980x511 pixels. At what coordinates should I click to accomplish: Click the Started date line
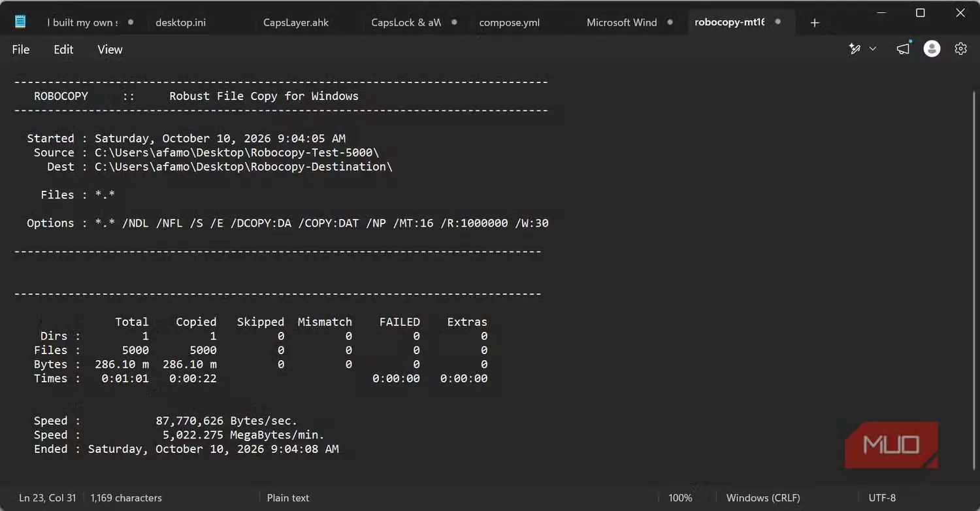click(x=186, y=139)
